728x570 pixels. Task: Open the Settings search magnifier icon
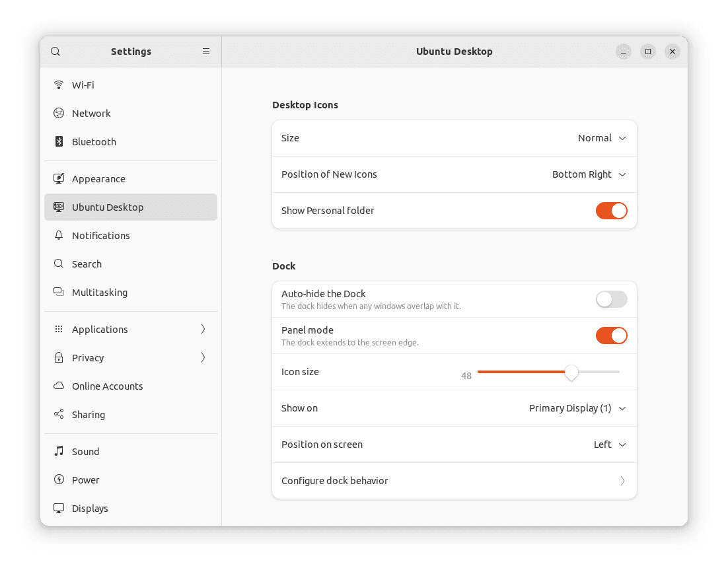tap(55, 52)
